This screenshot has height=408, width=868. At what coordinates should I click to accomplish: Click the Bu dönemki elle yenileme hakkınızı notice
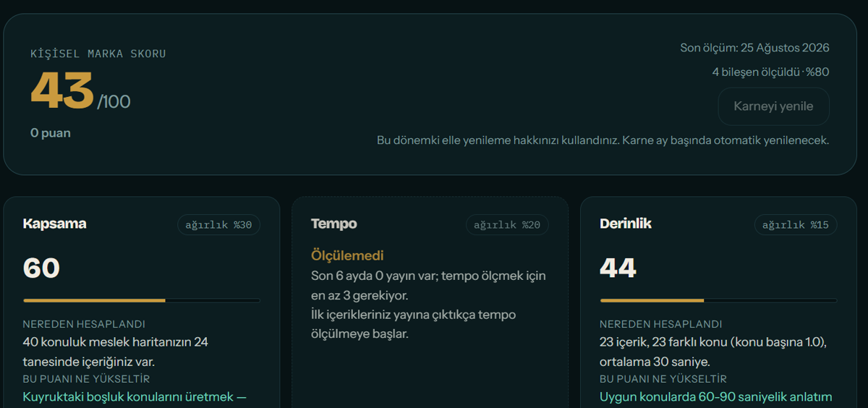point(603,140)
